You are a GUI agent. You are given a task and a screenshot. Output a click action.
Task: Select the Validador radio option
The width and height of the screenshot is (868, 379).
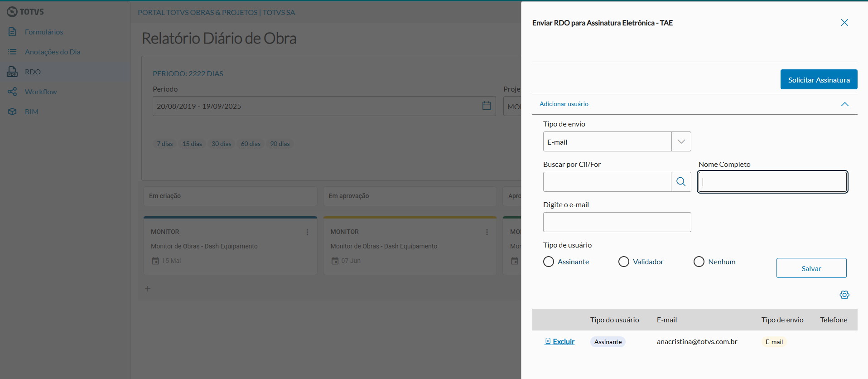tap(624, 262)
